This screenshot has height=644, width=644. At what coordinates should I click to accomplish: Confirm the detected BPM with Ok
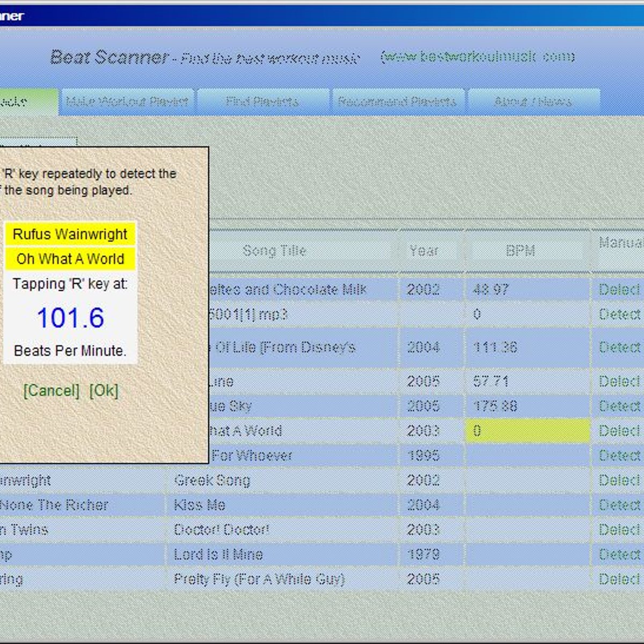(104, 390)
